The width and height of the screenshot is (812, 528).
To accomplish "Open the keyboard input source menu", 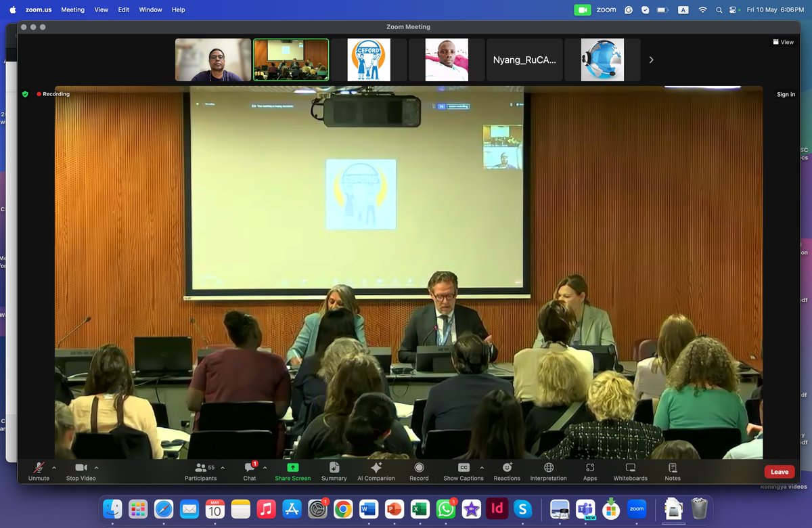I will (683, 9).
